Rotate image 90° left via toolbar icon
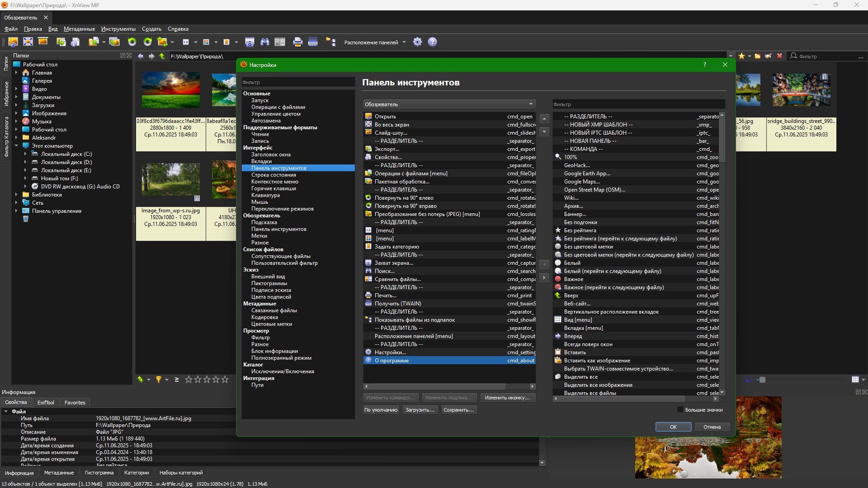This screenshot has height=488, width=868. [132, 42]
